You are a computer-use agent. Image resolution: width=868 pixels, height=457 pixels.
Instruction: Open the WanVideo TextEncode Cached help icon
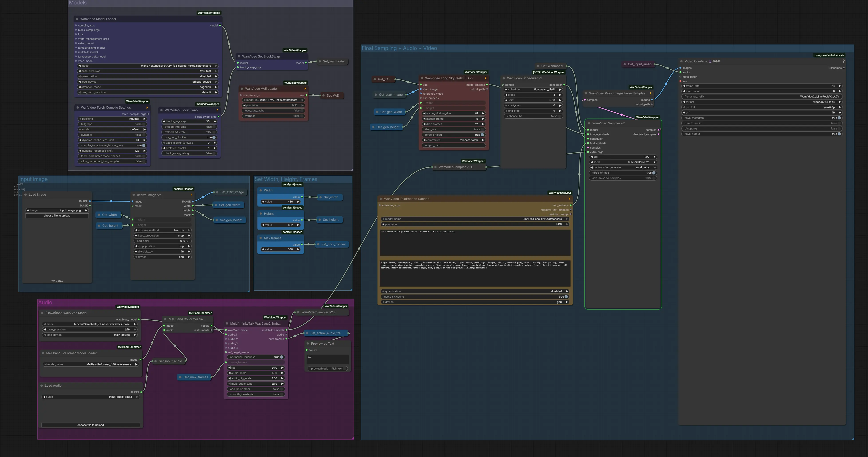569,199
